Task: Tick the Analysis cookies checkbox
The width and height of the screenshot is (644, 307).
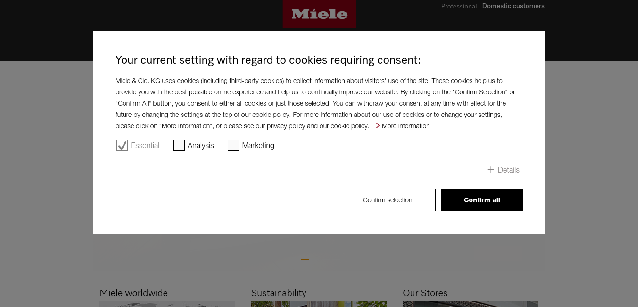Action: click(x=179, y=145)
